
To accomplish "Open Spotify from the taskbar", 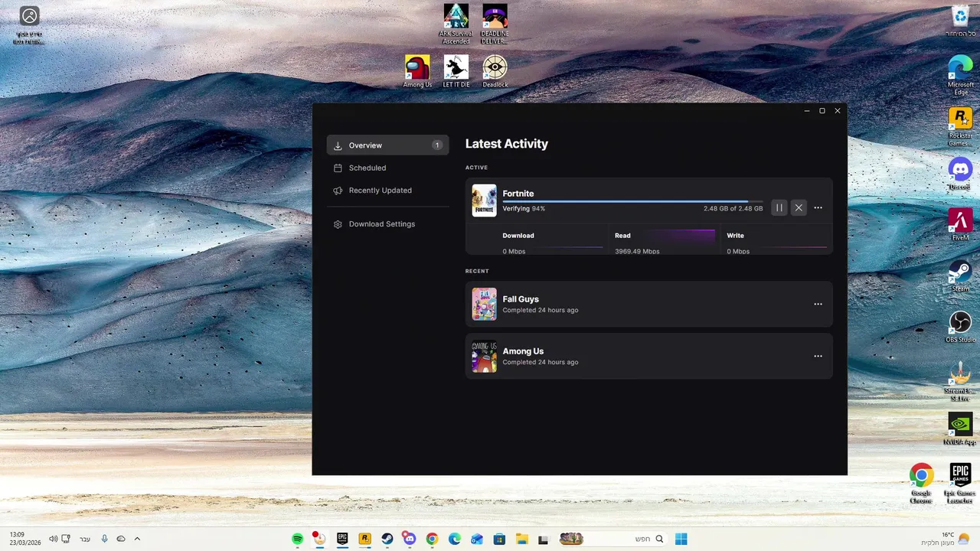I will [x=298, y=539].
